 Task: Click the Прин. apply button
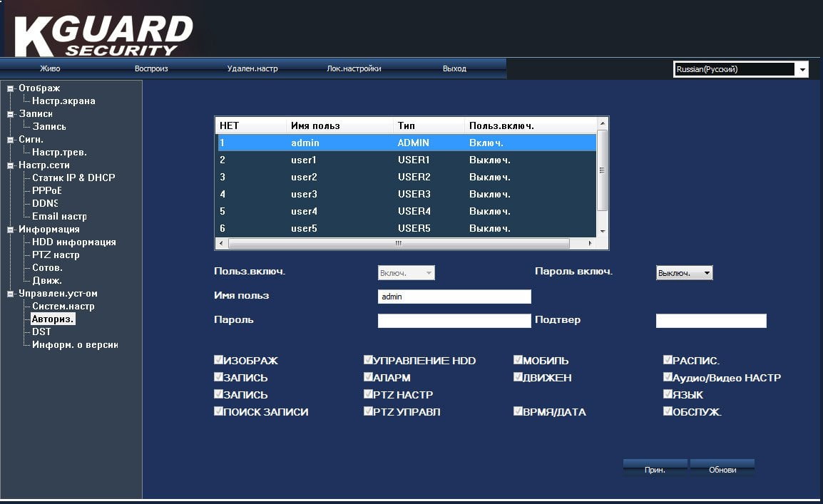[x=655, y=469]
